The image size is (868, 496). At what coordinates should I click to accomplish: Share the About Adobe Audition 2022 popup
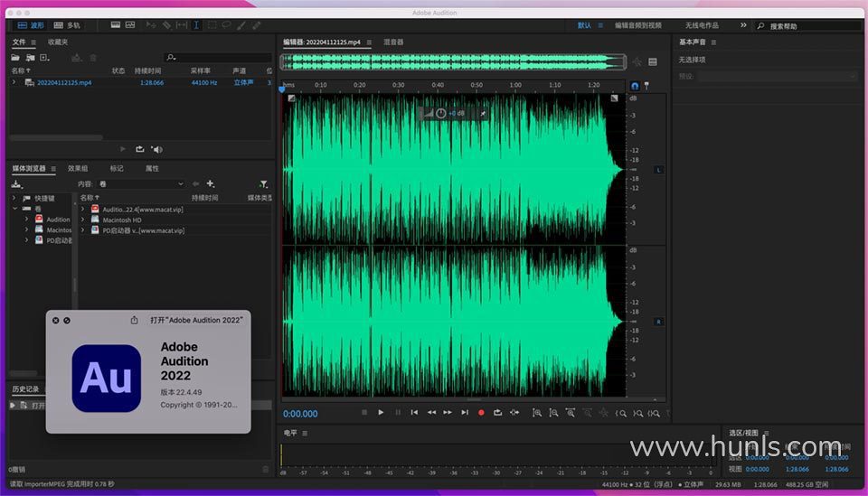pyautogui.click(x=134, y=320)
